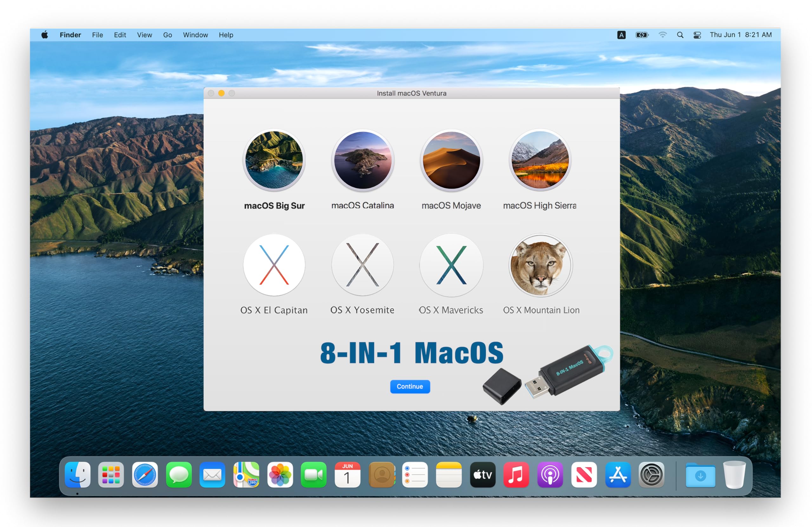Screen dimensions: 812x527
Task: Launch Maps from the Dock
Action: coord(246,475)
